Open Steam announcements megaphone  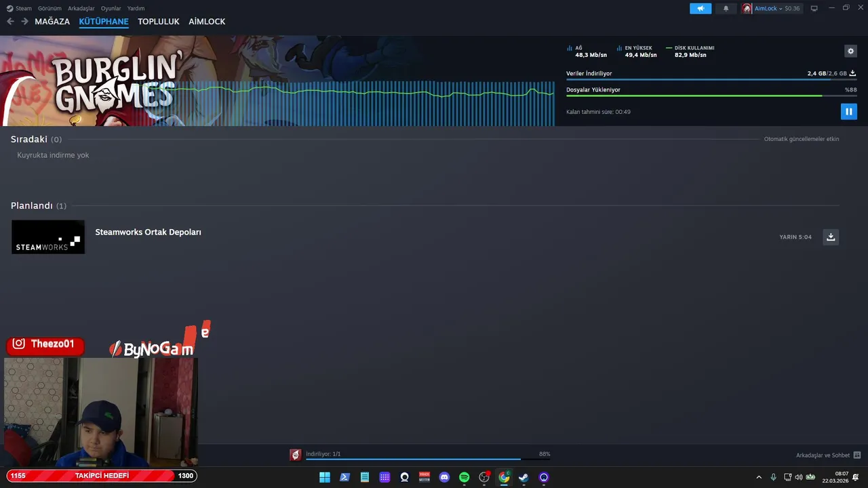point(701,8)
